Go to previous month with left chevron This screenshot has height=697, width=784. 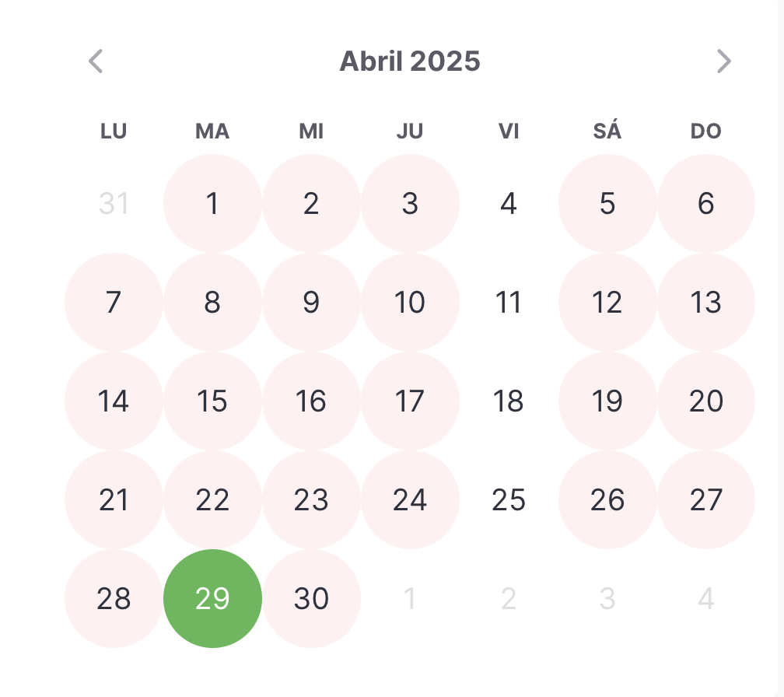[96, 61]
